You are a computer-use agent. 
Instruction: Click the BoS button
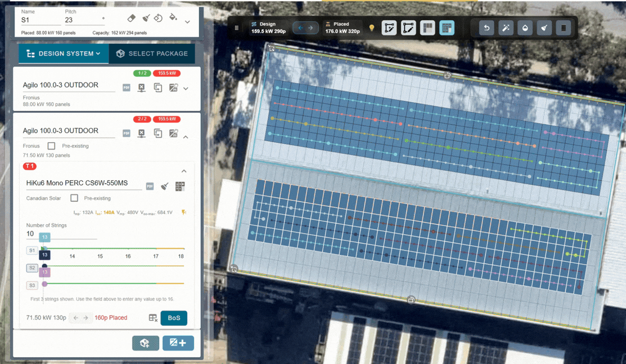(x=174, y=318)
